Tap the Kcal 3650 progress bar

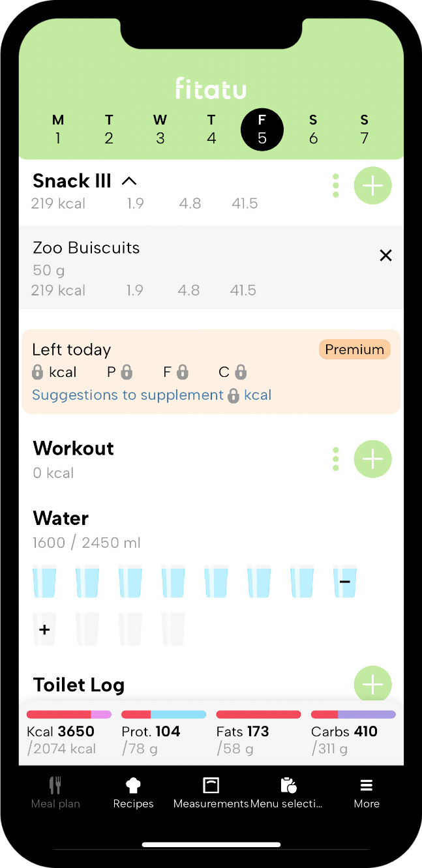point(68,715)
